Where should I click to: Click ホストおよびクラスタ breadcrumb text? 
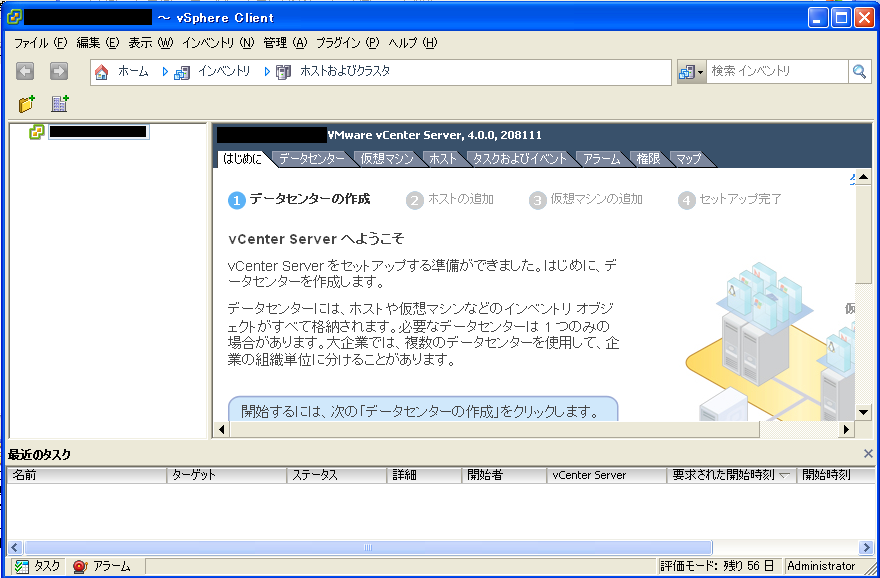tap(345, 71)
